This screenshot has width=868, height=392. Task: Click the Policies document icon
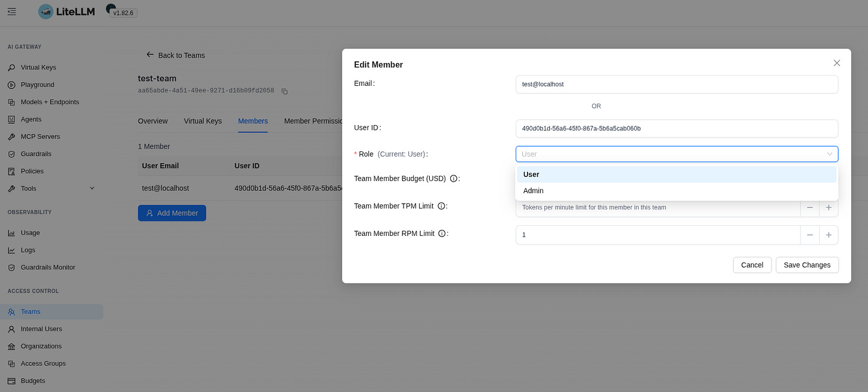(11, 171)
